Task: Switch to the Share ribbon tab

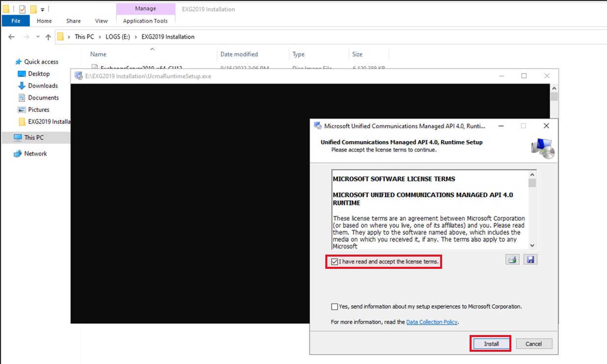Action: 73,21
